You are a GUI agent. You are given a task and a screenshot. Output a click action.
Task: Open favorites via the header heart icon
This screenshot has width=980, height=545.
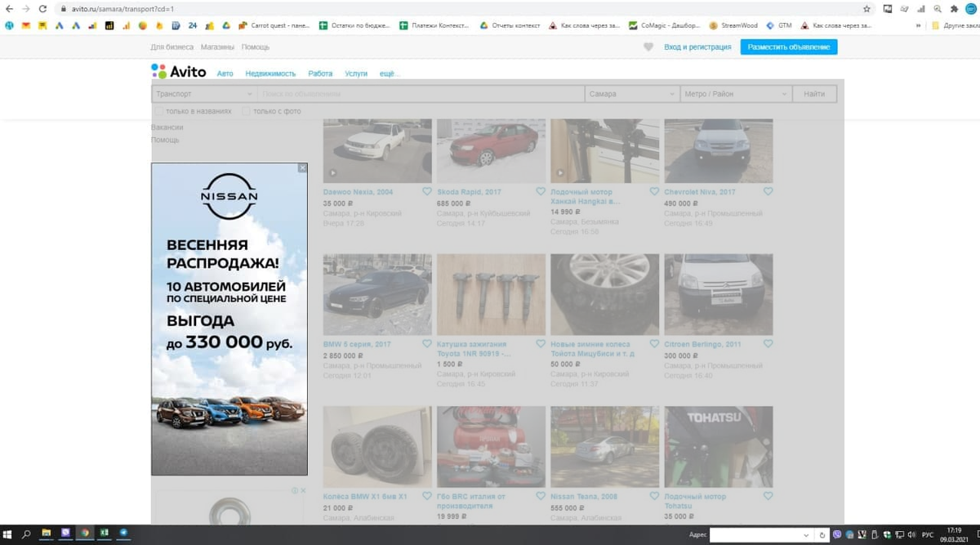pos(648,47)
